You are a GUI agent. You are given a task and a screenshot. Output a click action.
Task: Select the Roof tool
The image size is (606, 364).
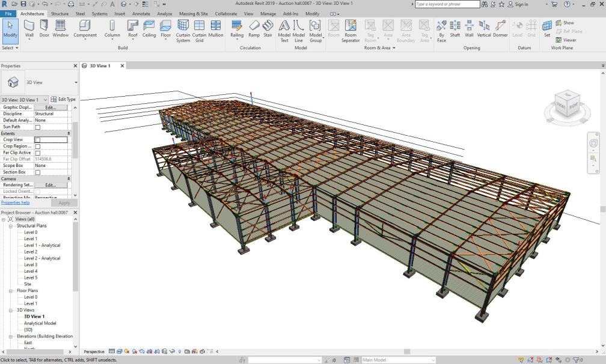click(x=132, y=29)
